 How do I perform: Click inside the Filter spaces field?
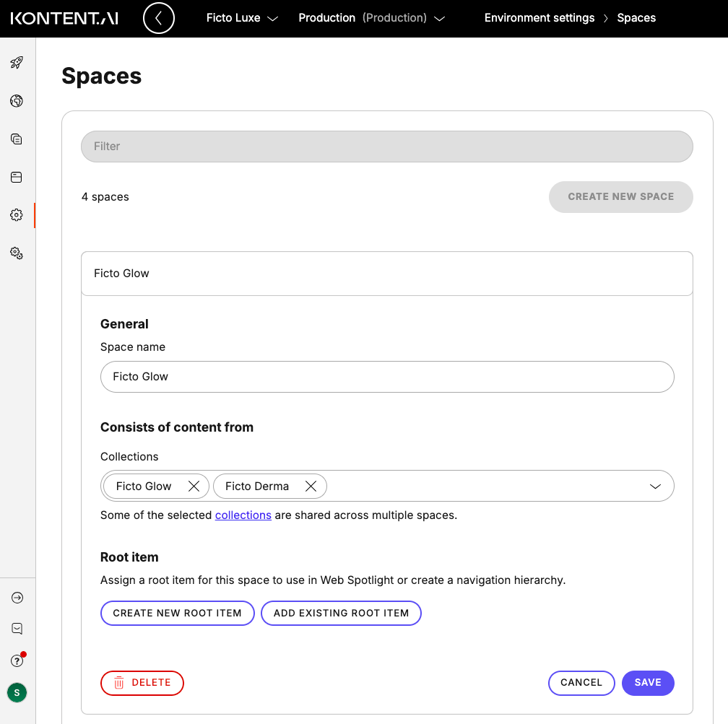387,146
